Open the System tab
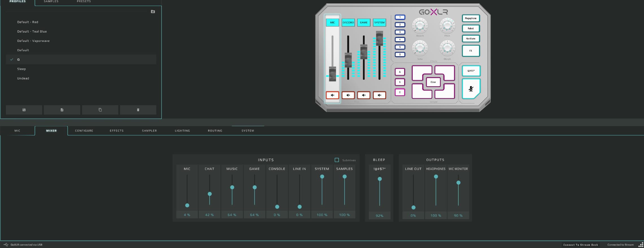 pos(248,131)
